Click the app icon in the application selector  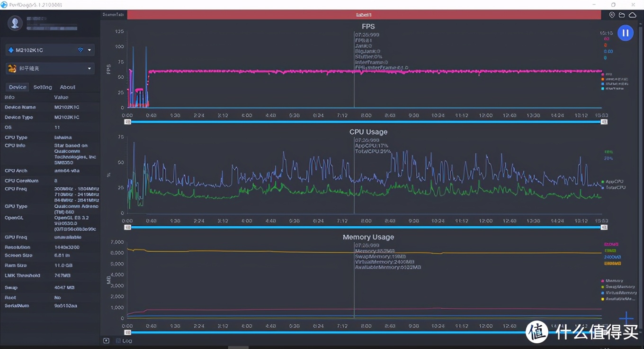(11, 68)
